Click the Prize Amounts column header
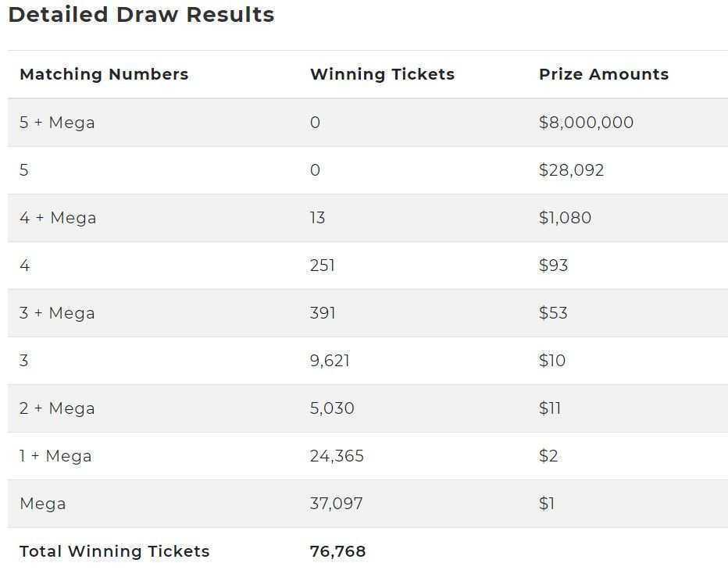This screenshot has width=728, height=570. pyautogui.click(x=604, y=74)
